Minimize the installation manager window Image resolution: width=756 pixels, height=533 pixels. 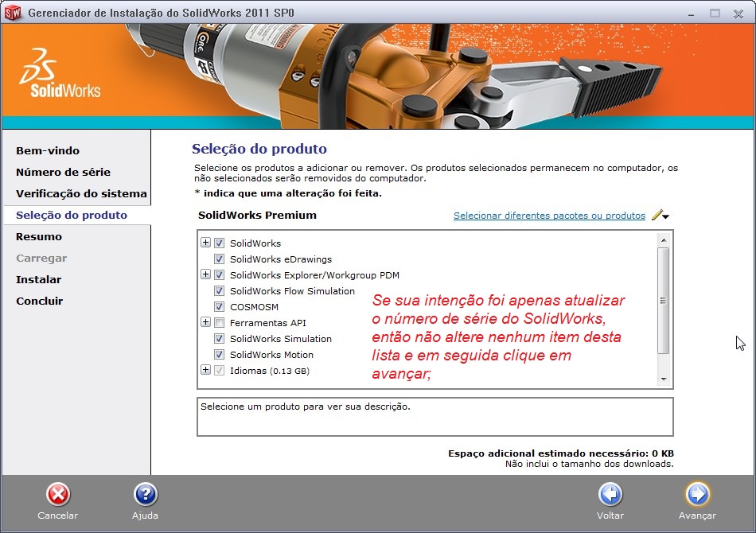coord(691,14)
